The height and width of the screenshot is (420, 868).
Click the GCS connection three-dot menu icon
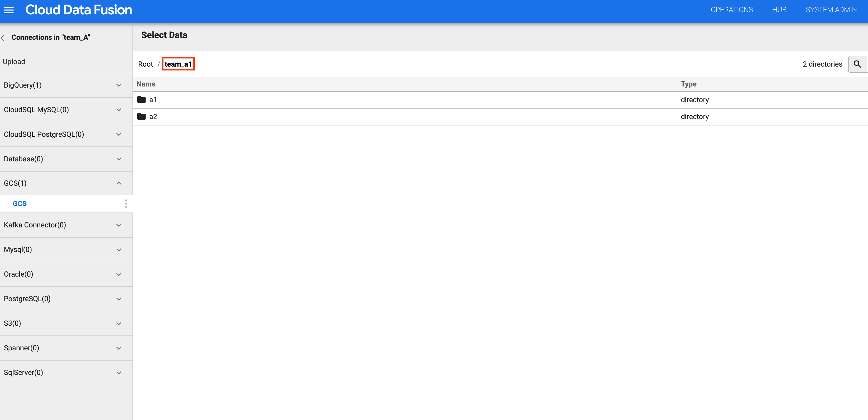[x=126, y=203]
